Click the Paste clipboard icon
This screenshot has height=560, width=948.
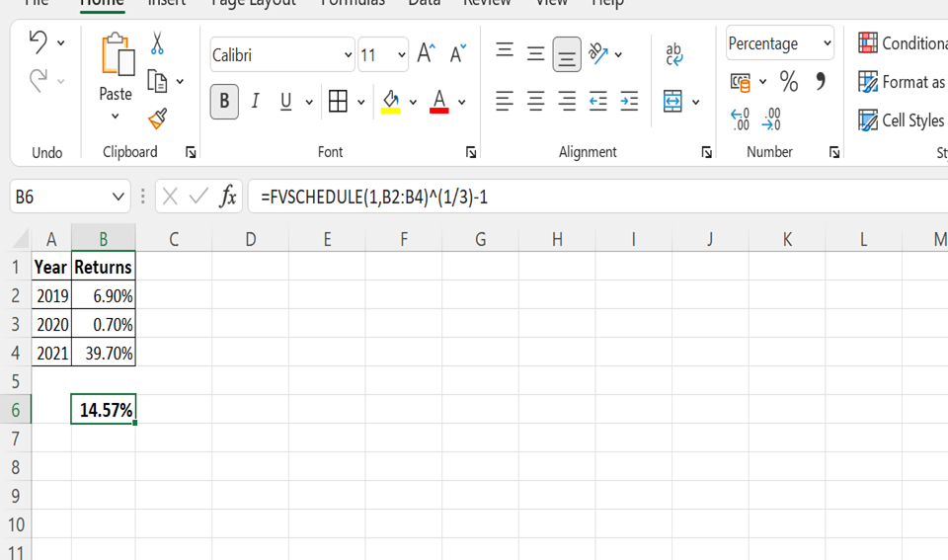pyautogui.click(x=117, y=54)
